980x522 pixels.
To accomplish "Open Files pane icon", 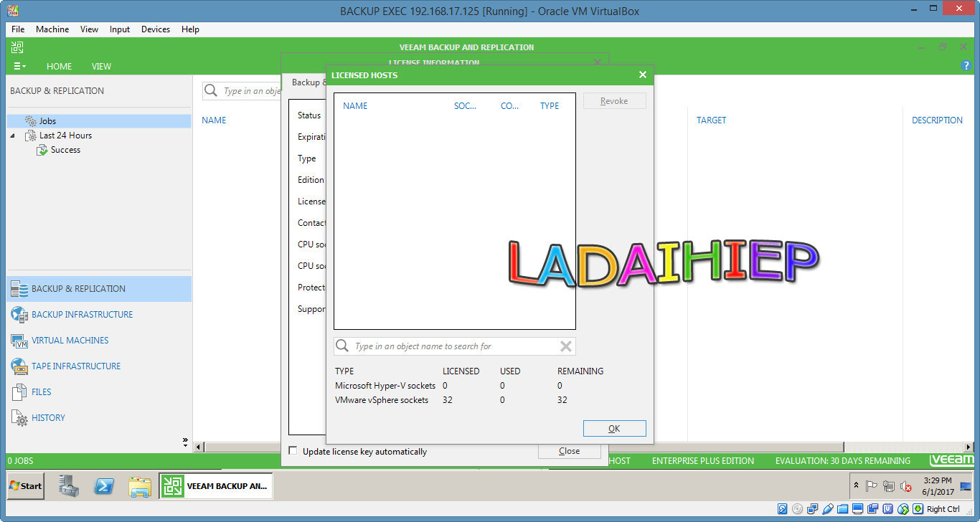I will (x=19, y=392).
